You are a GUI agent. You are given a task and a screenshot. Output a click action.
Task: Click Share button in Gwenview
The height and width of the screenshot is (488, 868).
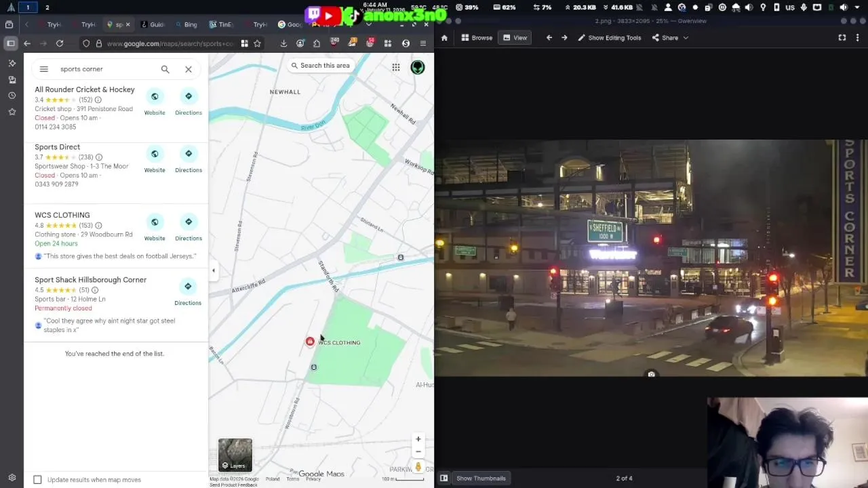665,38
